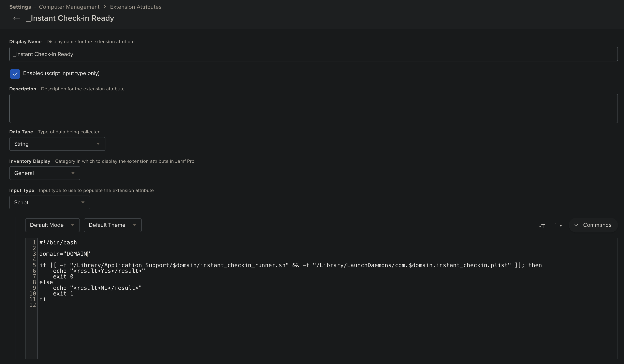Screen dimensions: 624x364
Task: Click the Commands chevron icon
Action: (576, 225)
